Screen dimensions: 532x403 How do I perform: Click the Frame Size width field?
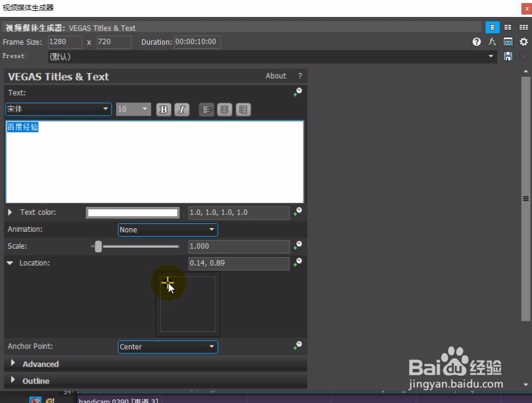[x=65, y=42]
